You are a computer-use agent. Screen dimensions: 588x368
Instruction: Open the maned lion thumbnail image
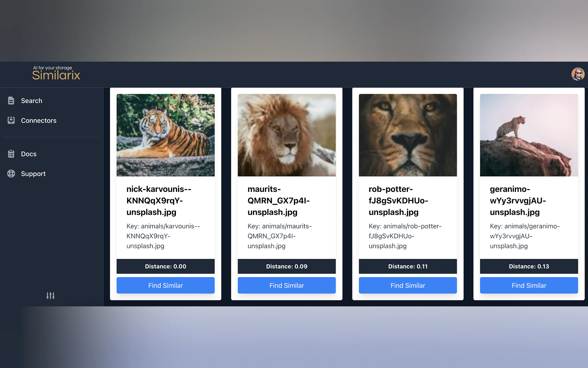[287, 135]
